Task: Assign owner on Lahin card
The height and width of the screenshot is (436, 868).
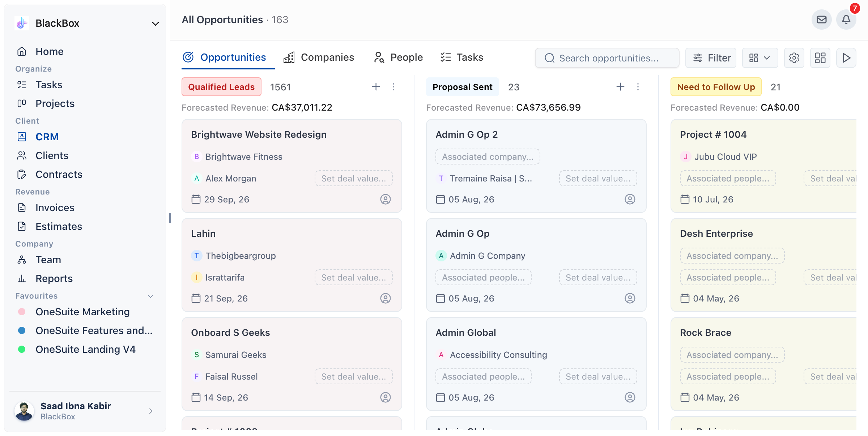Action: coord(385,298)
